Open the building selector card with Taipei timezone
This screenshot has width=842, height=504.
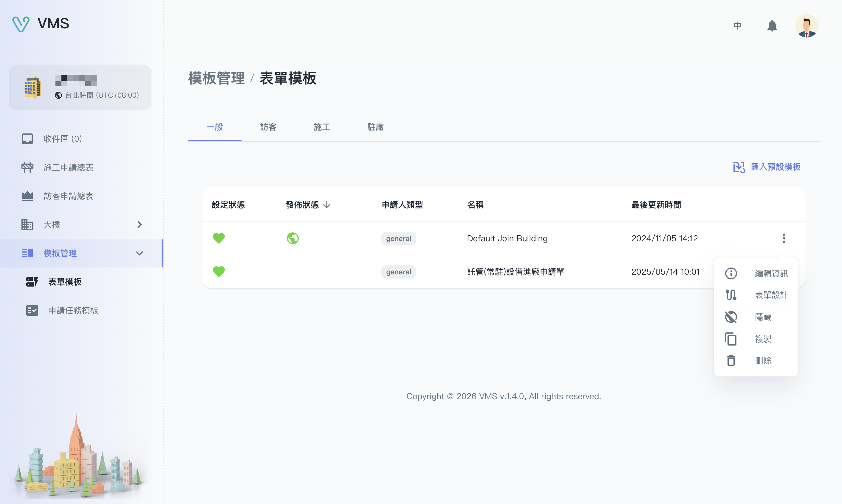tap(80, 88)
